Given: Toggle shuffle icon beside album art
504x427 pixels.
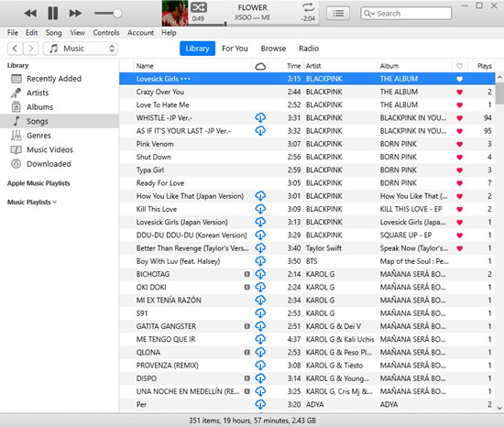Looking at the screenshot, I should [x=199, y=7].
